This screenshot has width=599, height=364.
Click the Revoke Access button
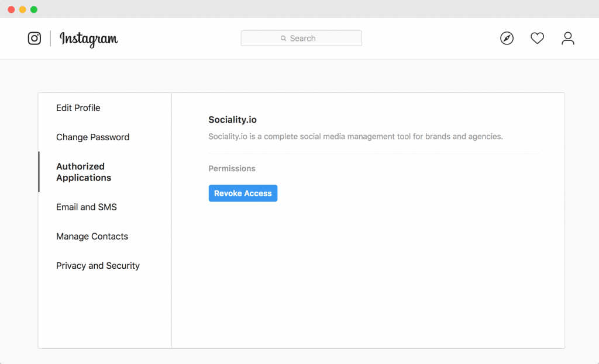(x=243, y=193)
